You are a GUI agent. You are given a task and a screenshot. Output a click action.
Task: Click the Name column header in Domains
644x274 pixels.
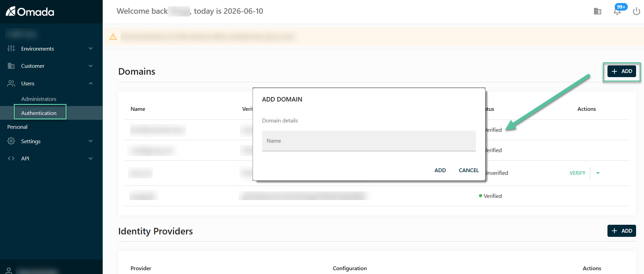[x=138, y=109]
